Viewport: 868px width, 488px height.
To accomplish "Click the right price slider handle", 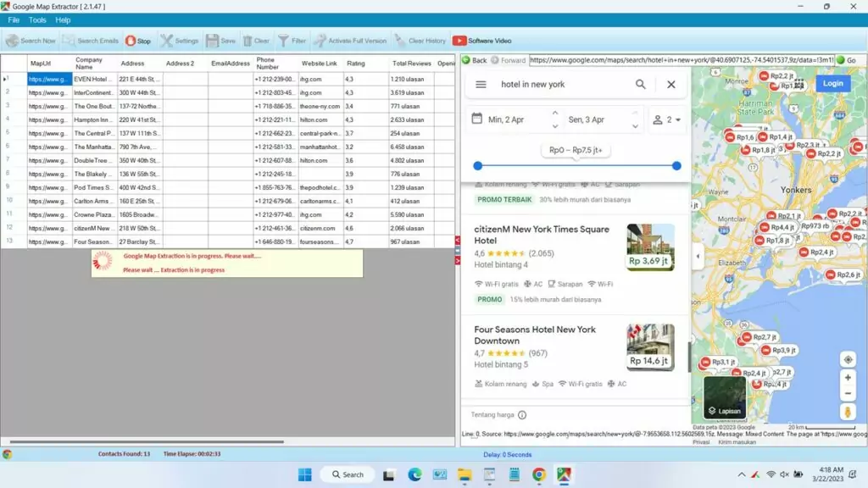I will point(676,165).
